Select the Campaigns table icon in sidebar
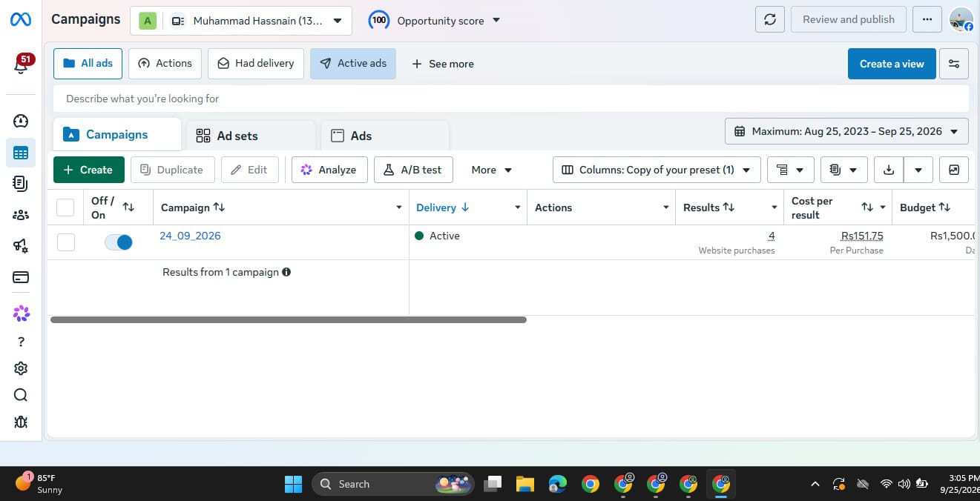The height and width of the screenshot is (501, 980). (x=21, y=153)
